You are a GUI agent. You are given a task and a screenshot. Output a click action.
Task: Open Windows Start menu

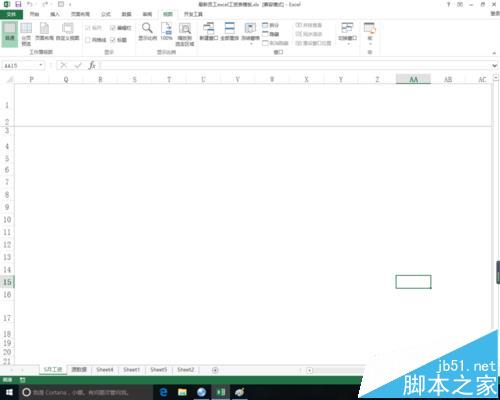[x=9, y=392]
